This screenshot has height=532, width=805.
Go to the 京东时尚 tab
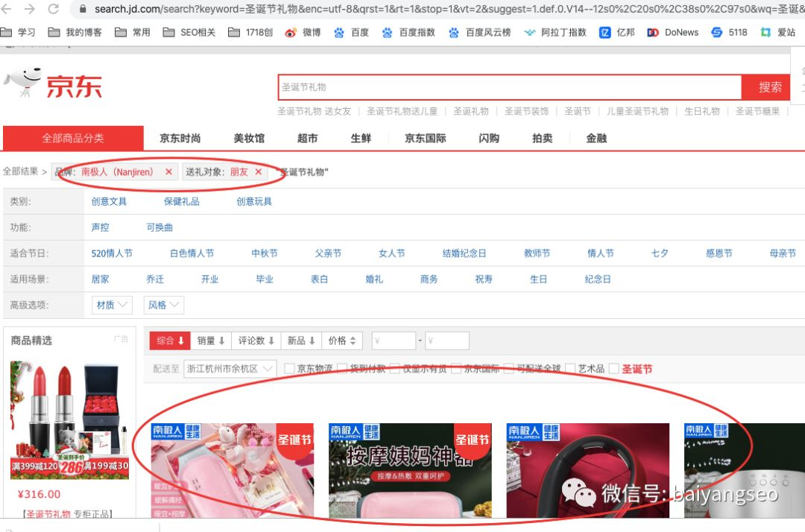point(180,138)
